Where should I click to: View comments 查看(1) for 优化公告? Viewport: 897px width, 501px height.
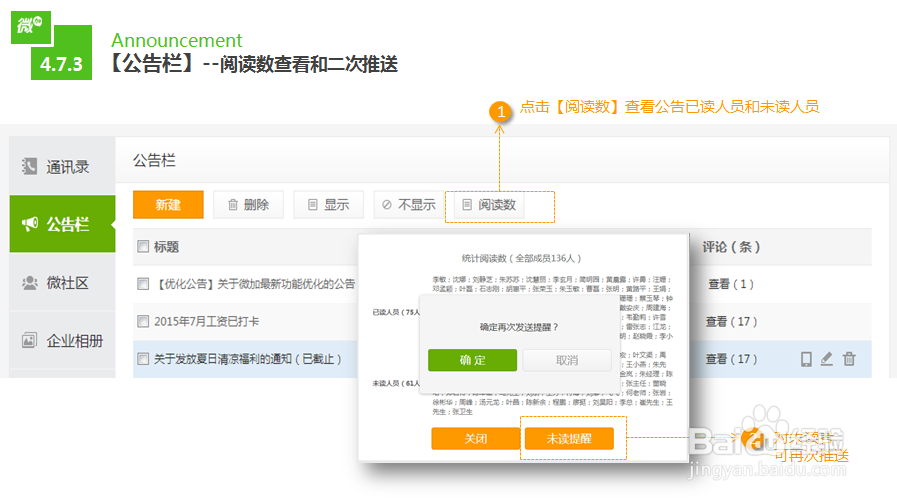point(731,284)
